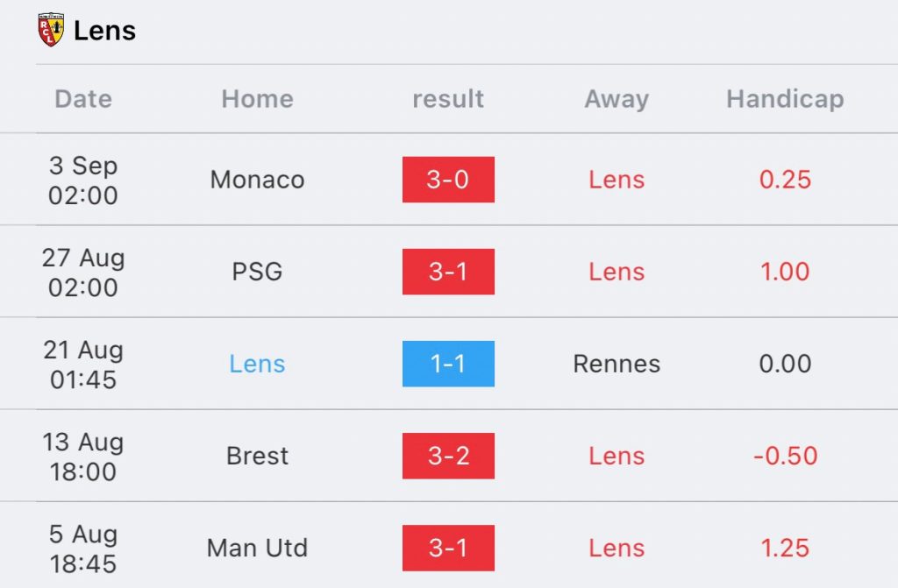Open the blue 1-1 draw result badge
Viewport: 898px width, 588px height.
(448, 364)
